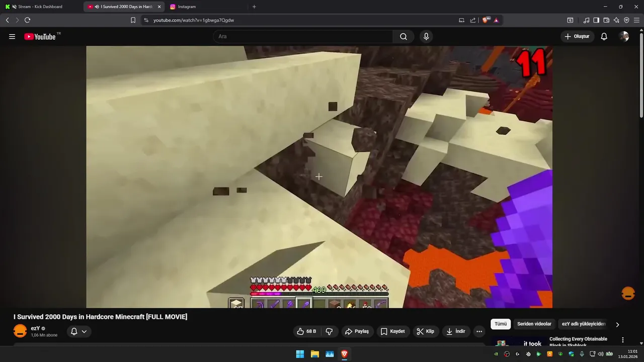Viewport: 644px width, 362px height.
Task: Open File Explorer from the taskbar
Action: click(314, 354)
